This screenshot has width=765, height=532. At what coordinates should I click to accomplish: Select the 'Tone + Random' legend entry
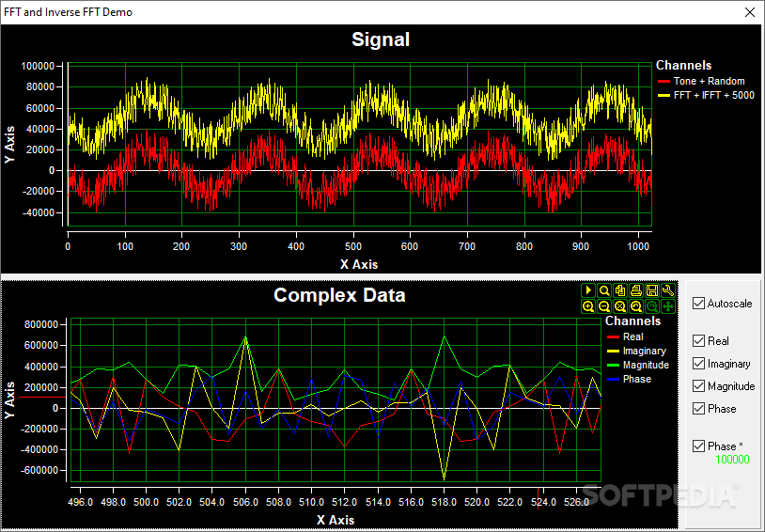(709, 81)
